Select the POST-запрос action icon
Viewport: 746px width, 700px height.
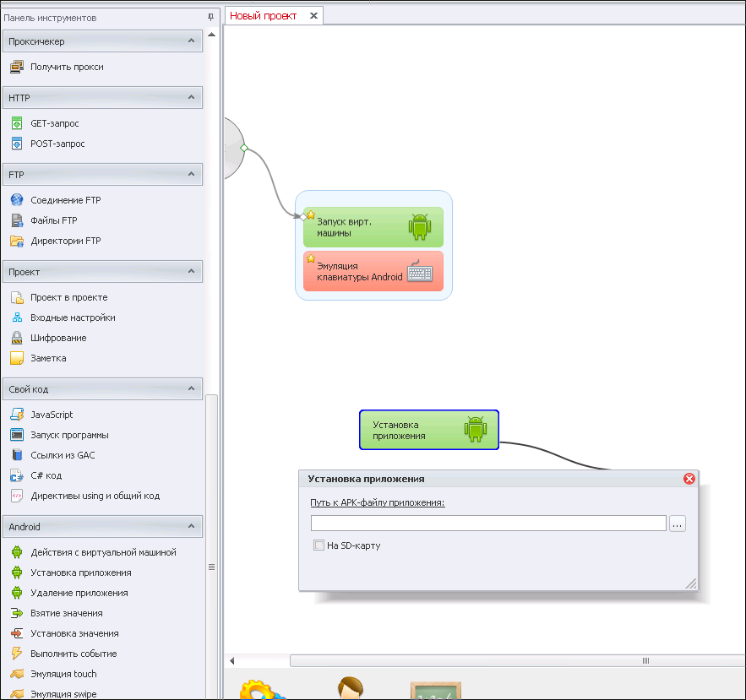pyautogui.click(x=17, y=144)
